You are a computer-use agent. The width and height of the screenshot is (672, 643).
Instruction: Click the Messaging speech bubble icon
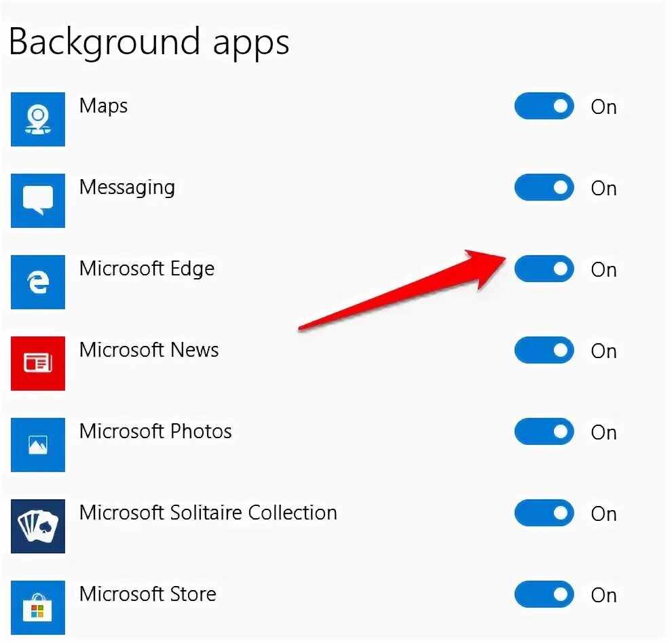(x=38, y=201)
